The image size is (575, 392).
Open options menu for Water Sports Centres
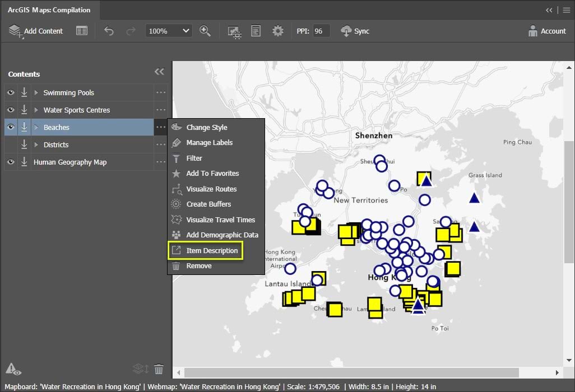(x=161, y=110)
